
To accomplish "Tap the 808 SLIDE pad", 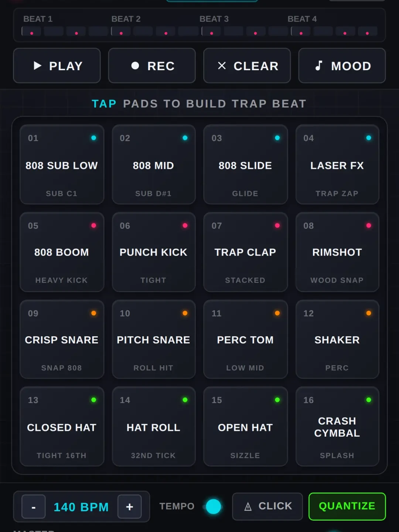I will tap(245, 164).
